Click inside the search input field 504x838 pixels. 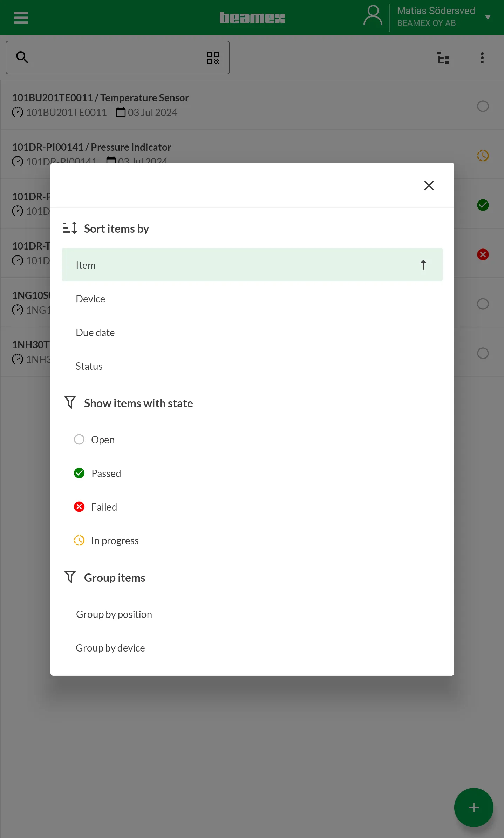coord(116,57)
